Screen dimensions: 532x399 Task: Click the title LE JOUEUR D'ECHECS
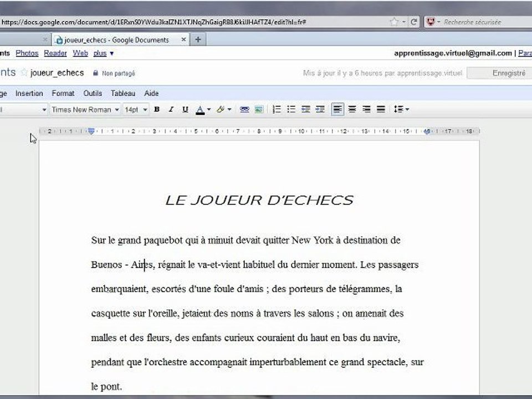(x=259, y=201)
